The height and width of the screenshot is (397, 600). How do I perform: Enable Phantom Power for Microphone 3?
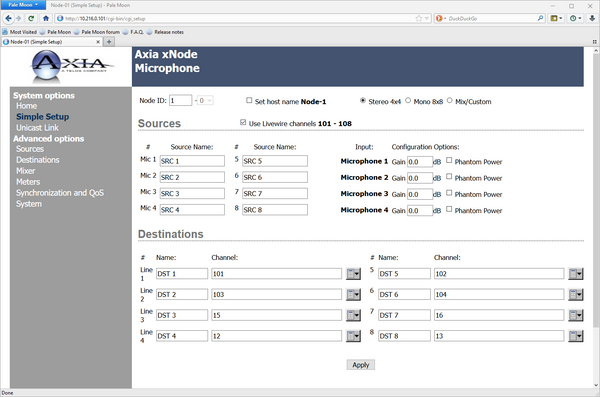[449, 193]
